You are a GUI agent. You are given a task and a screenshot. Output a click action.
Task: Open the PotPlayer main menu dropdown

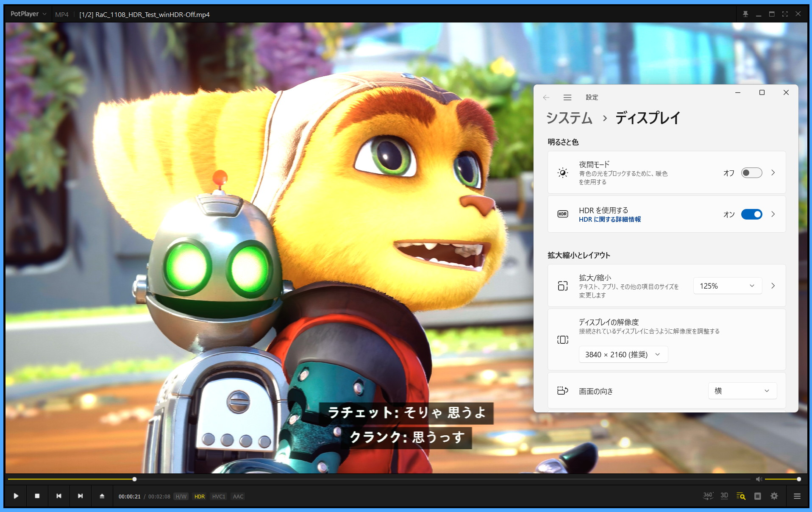click(x=28, y=14)
